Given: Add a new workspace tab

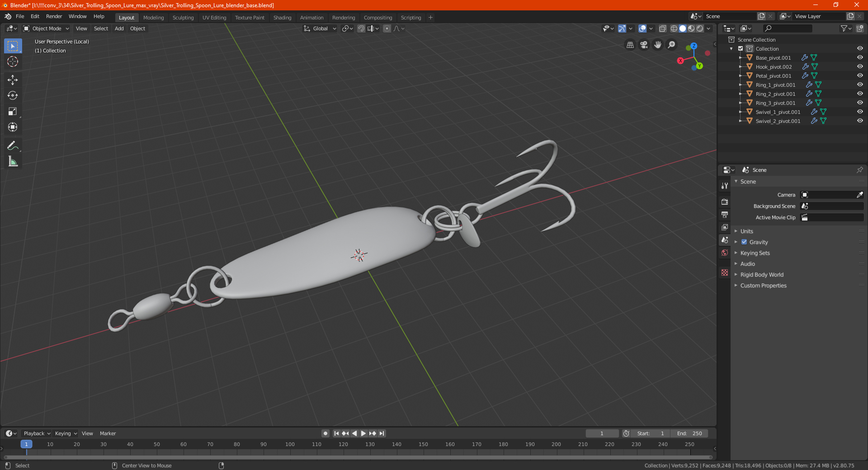Looking at the screenshot, I should click(430, 18).
